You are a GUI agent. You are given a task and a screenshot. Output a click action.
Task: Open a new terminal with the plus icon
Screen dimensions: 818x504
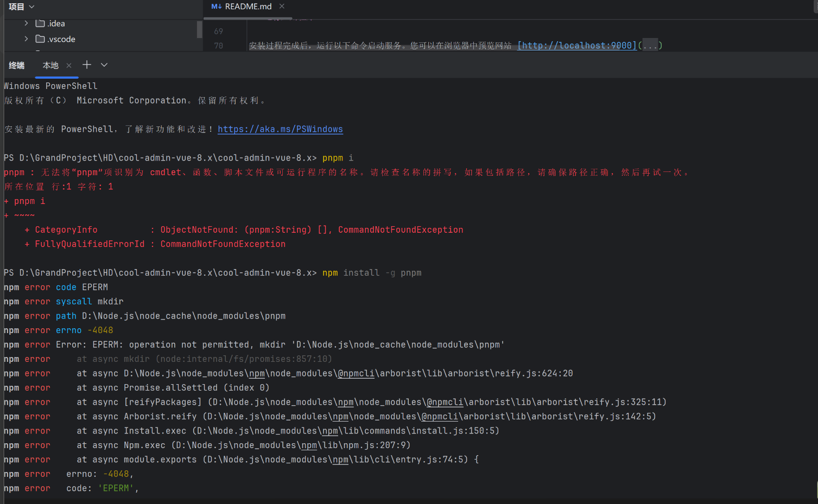(x=86, y=65)
